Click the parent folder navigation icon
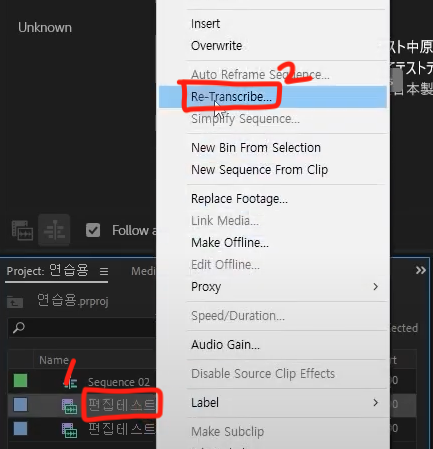Image resolution: width=433 pixels, height=449 pixels. pyautogui.click(x=15, y=302)
